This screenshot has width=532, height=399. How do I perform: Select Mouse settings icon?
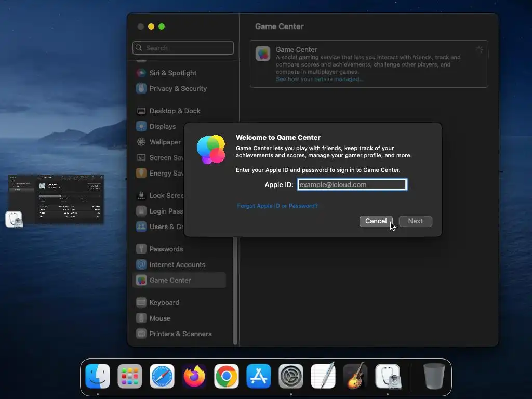tap(141, 318)
